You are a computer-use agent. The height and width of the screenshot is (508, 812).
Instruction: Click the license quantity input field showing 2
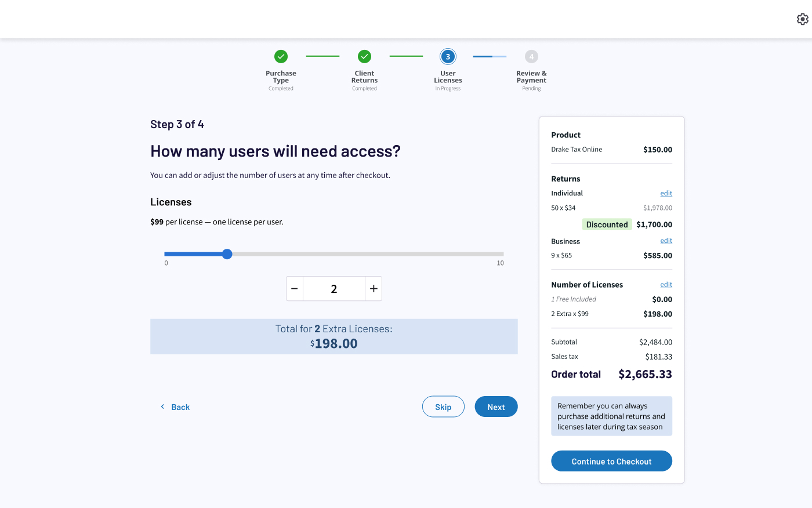point(334,289)
